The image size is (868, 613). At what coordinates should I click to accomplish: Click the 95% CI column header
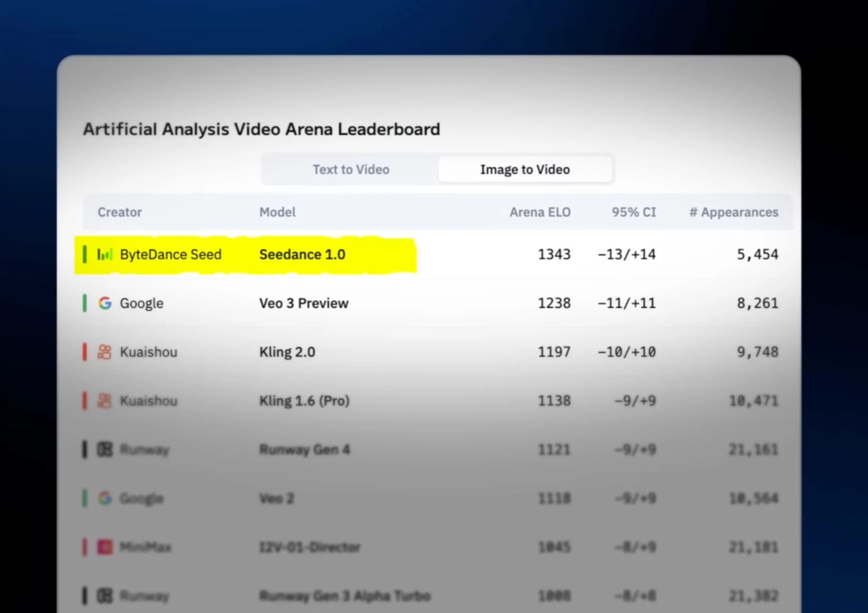(x=633, y=212)
